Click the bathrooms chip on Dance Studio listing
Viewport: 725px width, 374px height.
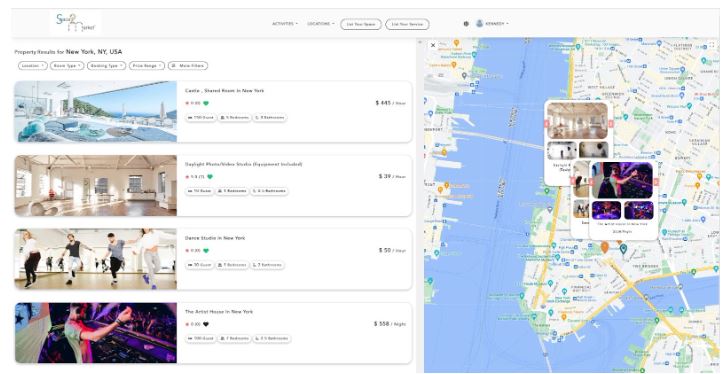coord(268,265)
